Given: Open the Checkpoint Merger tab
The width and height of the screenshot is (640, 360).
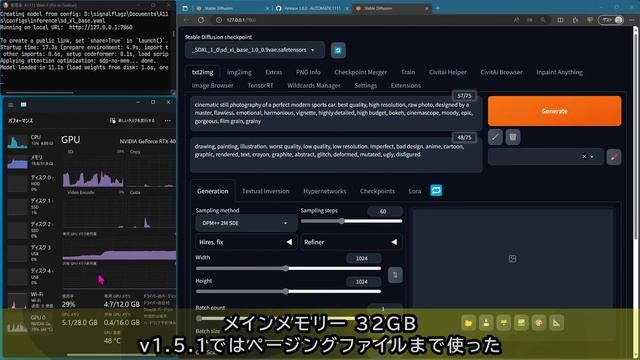Looking at the screenshot, I should coord(360,72).
